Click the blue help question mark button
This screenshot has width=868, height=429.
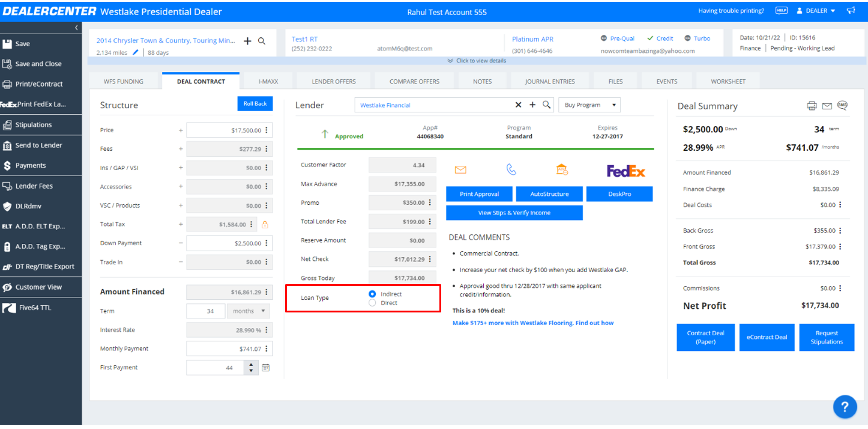click(x=845, y=407)
